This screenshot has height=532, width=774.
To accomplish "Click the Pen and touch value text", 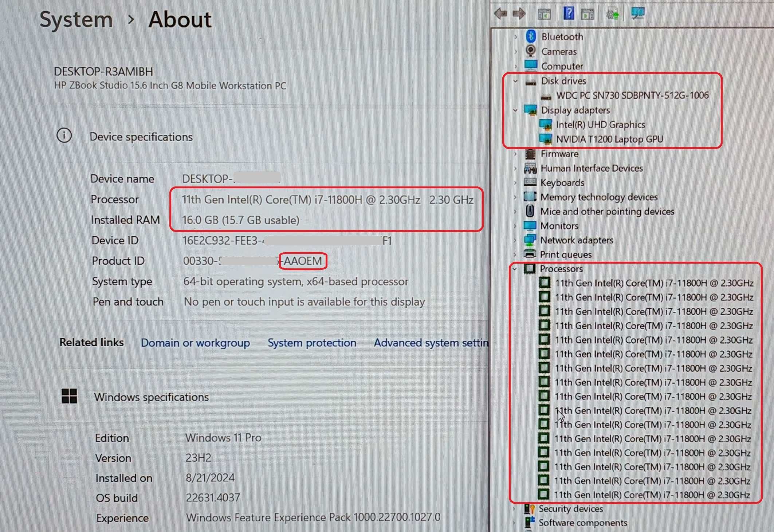I will click(x=304, y=302).
